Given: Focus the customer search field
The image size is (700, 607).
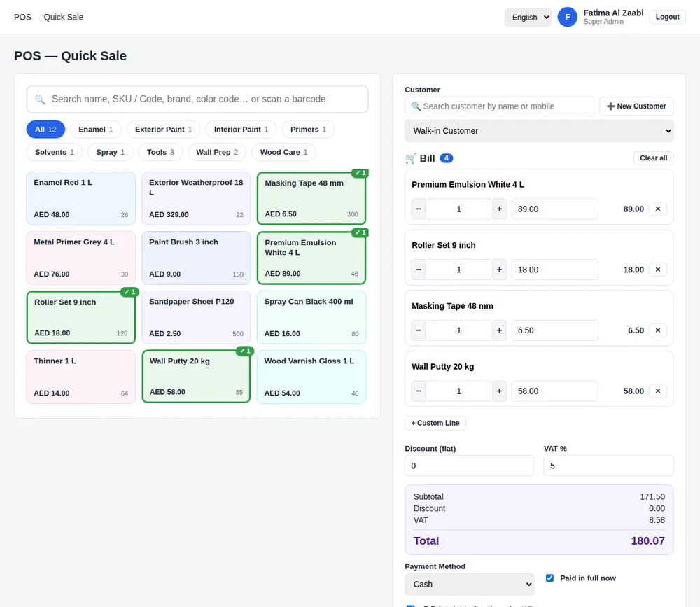Looking at the screenshot, I should (x=499, y=106).
